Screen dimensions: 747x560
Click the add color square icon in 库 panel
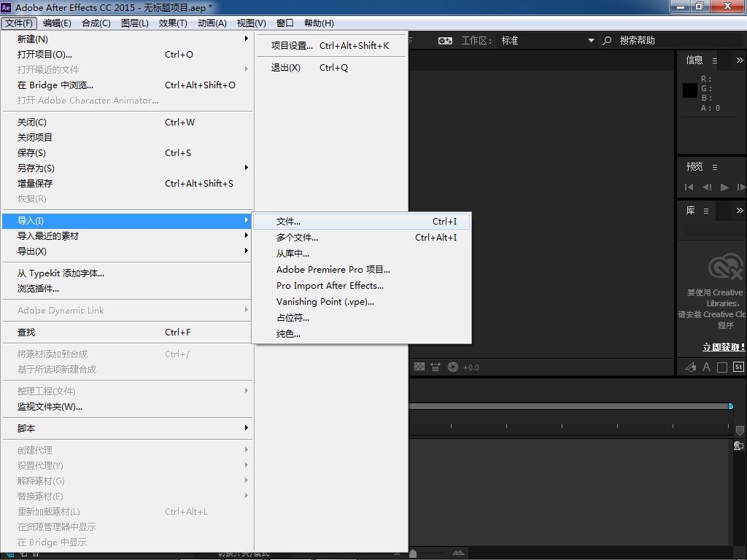pyautogui.click(x=722, y=367)
